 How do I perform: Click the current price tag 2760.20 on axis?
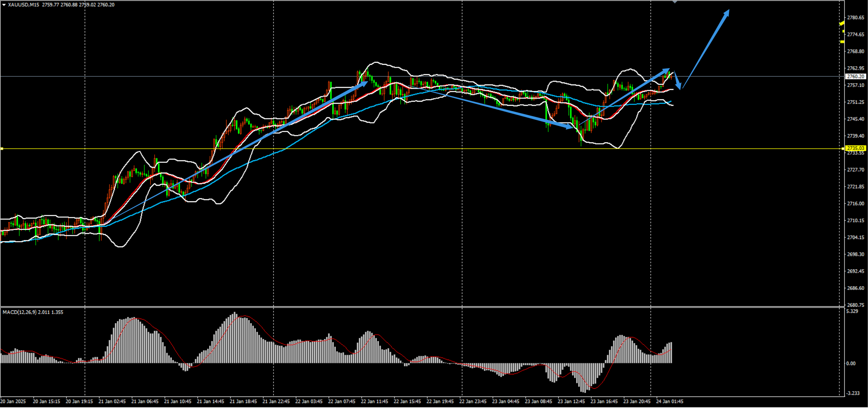pyautogui.click(x=856, y=76)
